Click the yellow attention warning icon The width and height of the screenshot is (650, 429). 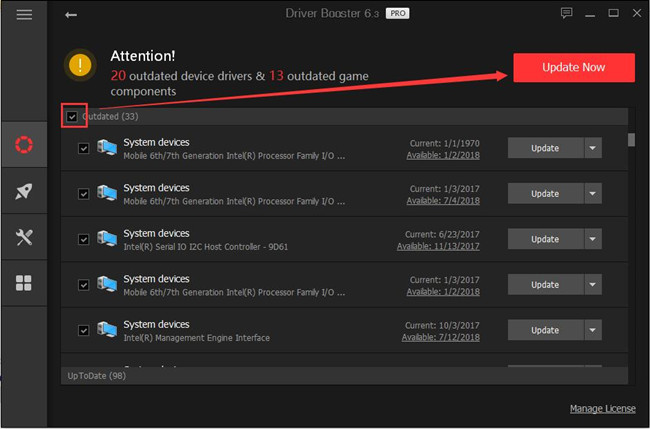[x=81, y=65]
